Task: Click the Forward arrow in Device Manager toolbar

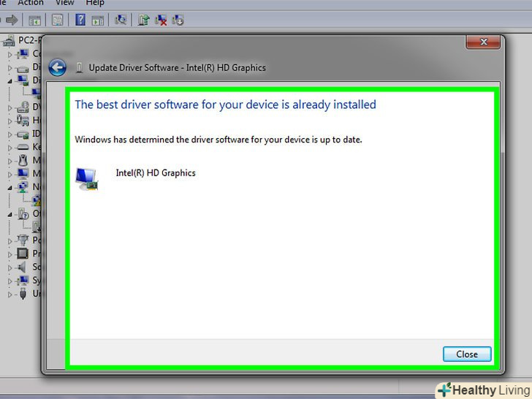Action: 12,20
